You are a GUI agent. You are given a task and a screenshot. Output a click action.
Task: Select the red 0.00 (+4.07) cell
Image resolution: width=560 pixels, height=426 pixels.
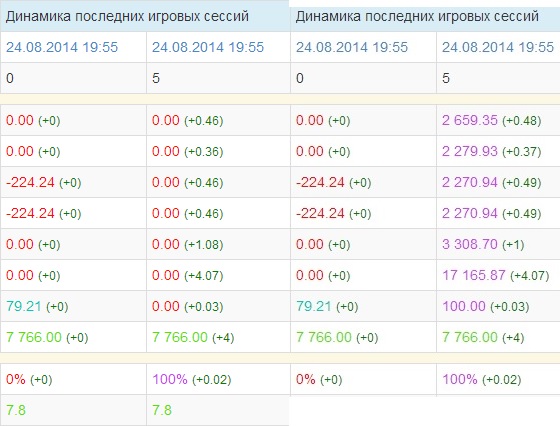click(x=218, y=275)
